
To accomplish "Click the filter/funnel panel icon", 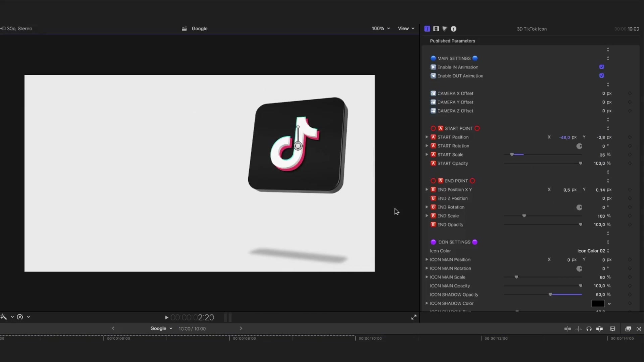I will 444,28.
